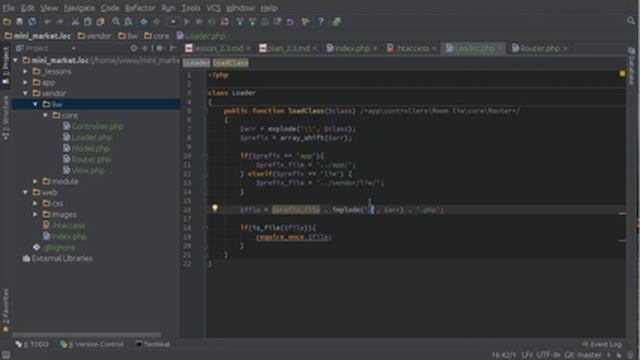This screenshot has width=640, height=360.
Task: Click the Save All toolbar icon
Action: click(x=19, y=22)
